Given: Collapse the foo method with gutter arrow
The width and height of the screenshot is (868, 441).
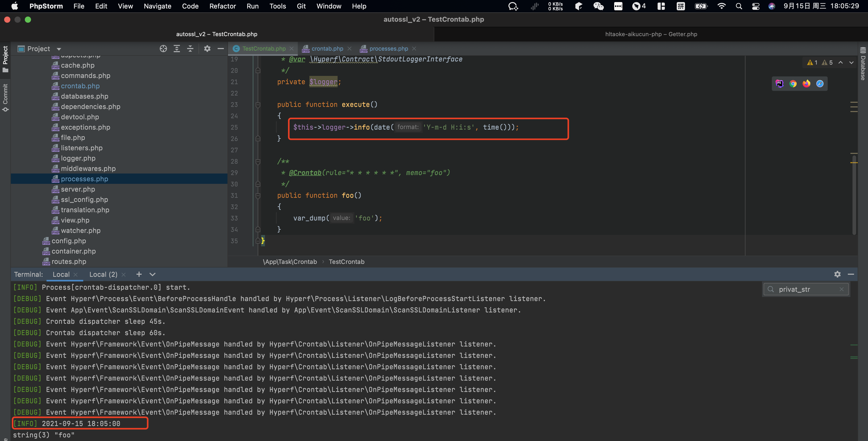Looking at the screenshot, I should [x=258, y=196].
